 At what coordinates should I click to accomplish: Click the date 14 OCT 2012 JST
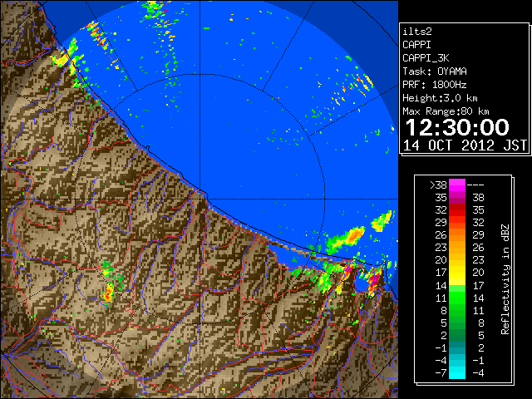pos(465,145)
